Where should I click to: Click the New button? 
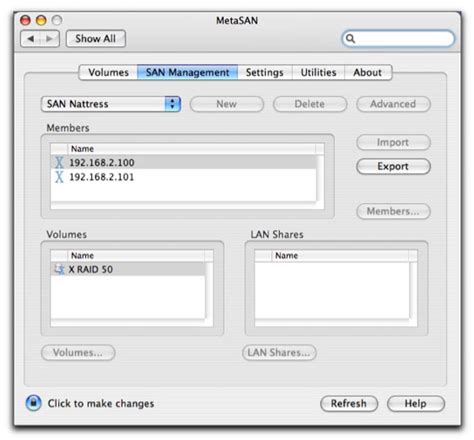[227, 104]
